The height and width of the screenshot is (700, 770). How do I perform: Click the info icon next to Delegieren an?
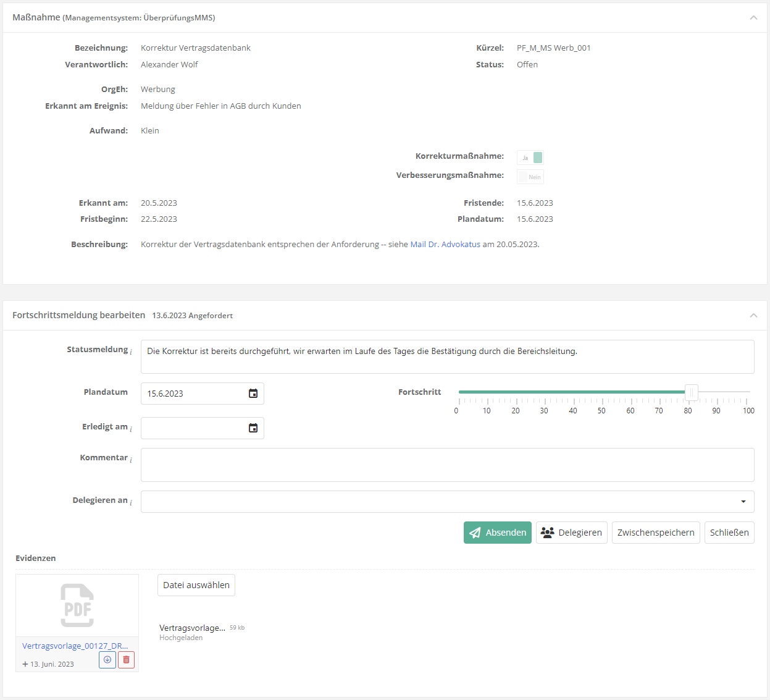point(131,502)
